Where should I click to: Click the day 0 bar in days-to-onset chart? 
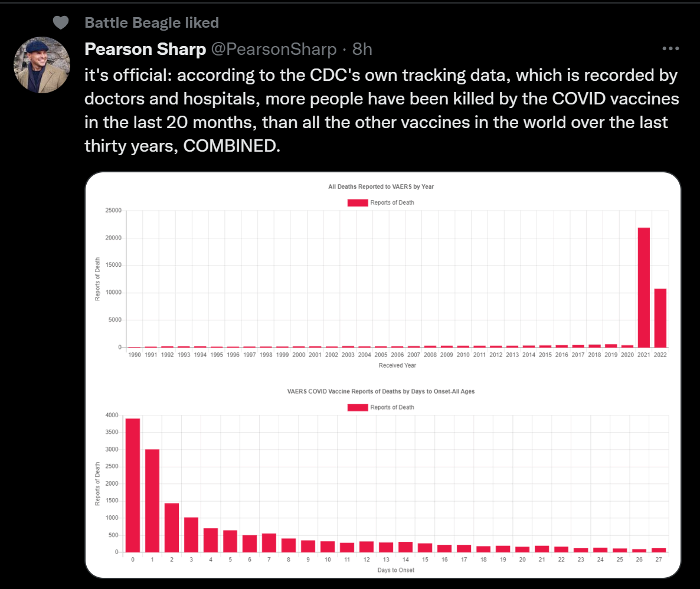tap(133, 485)
